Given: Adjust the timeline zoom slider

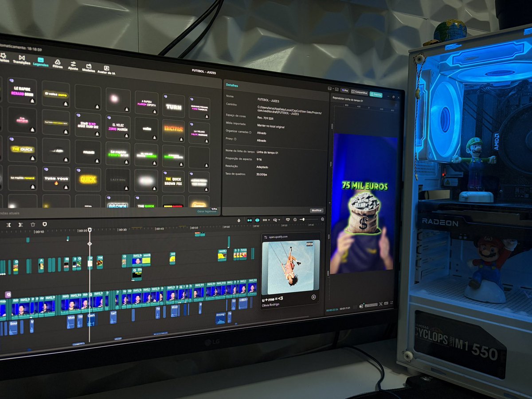Looking at the screenshot, I should tap(309, 219).
